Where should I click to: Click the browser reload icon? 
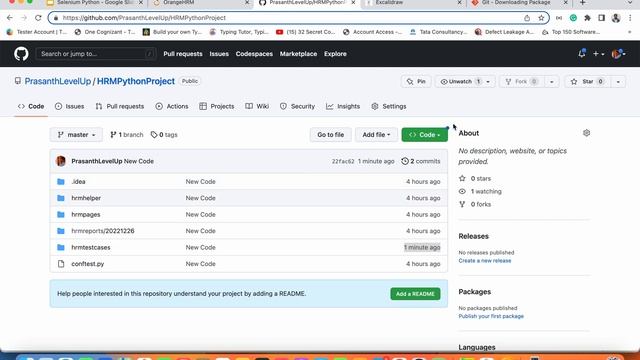click(38, 18)
